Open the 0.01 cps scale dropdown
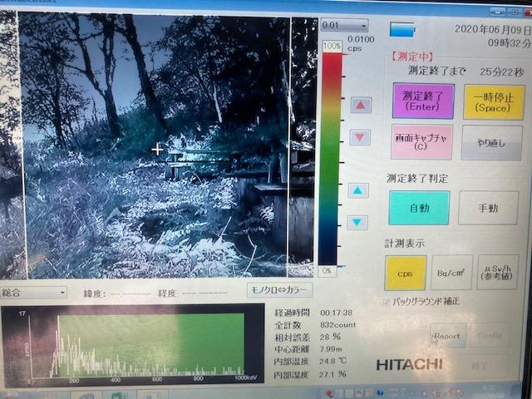 coord(343,26)
